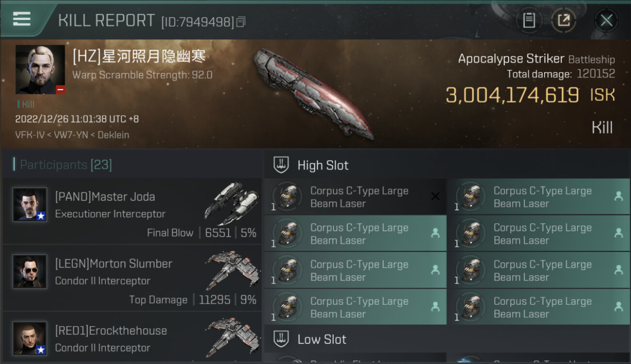
Task: Click the share export icon
Action: (x=564, y=20)
